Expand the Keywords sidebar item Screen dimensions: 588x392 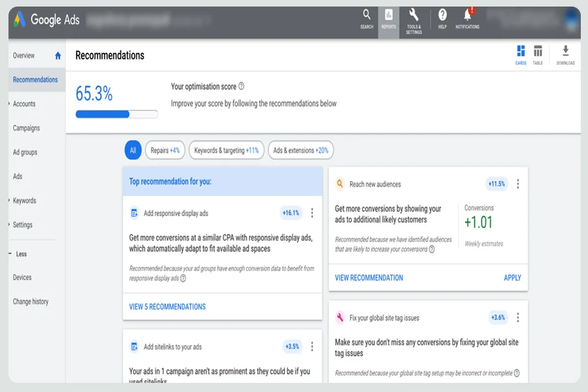click(9, 201)
